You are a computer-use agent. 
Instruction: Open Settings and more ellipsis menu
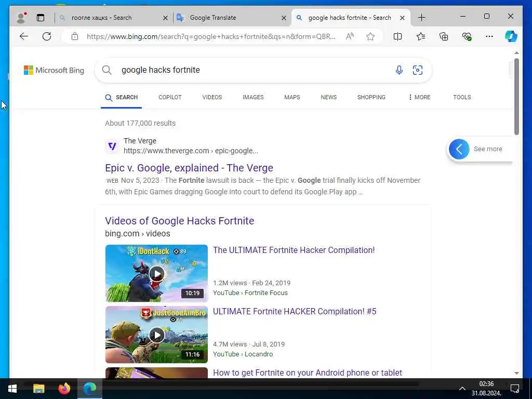click(x=489, y=36)
